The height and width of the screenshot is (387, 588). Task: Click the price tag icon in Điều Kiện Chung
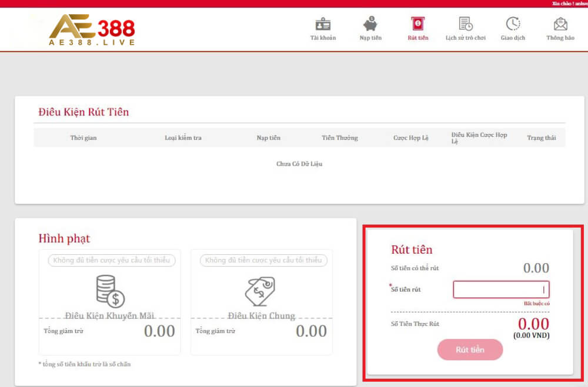coord(260,291)
